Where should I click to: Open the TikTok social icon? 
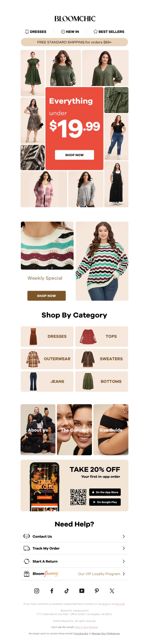67,591
